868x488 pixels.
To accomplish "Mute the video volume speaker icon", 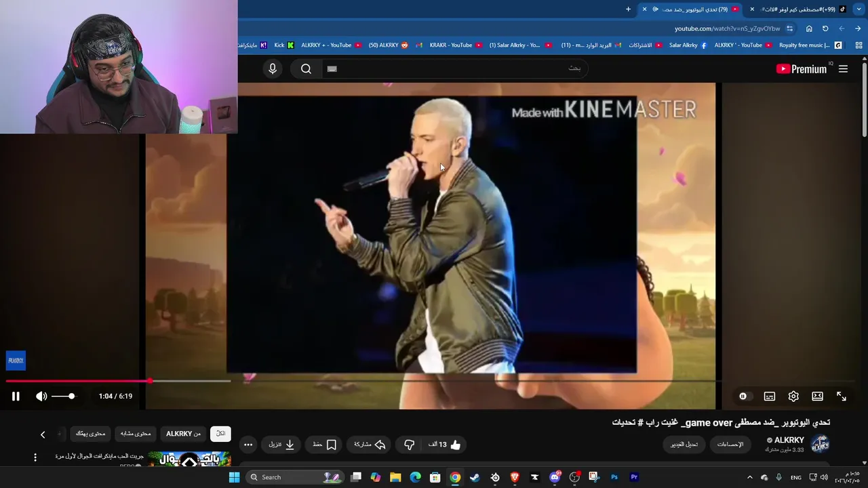I will tap(41, 396).
